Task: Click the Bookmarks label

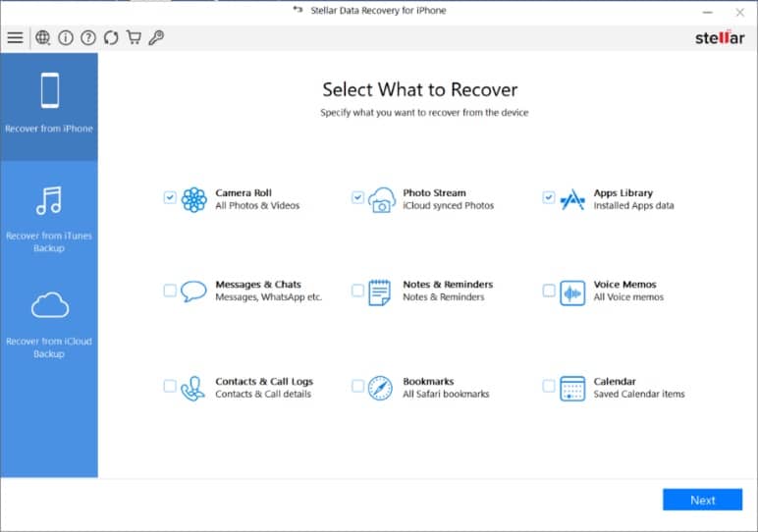Action: tap(428, 381)
